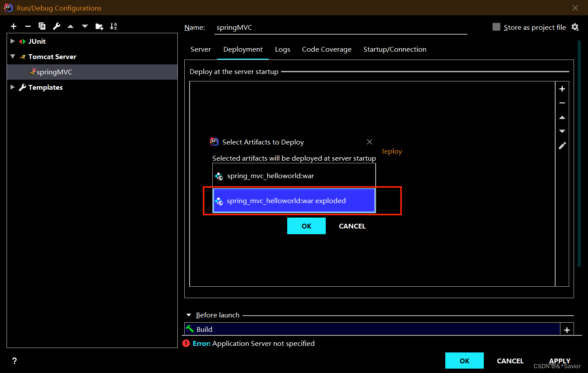Add an artifact in the deployment list
This screenshot has height=373, width=588.
[x=562, y=89]
